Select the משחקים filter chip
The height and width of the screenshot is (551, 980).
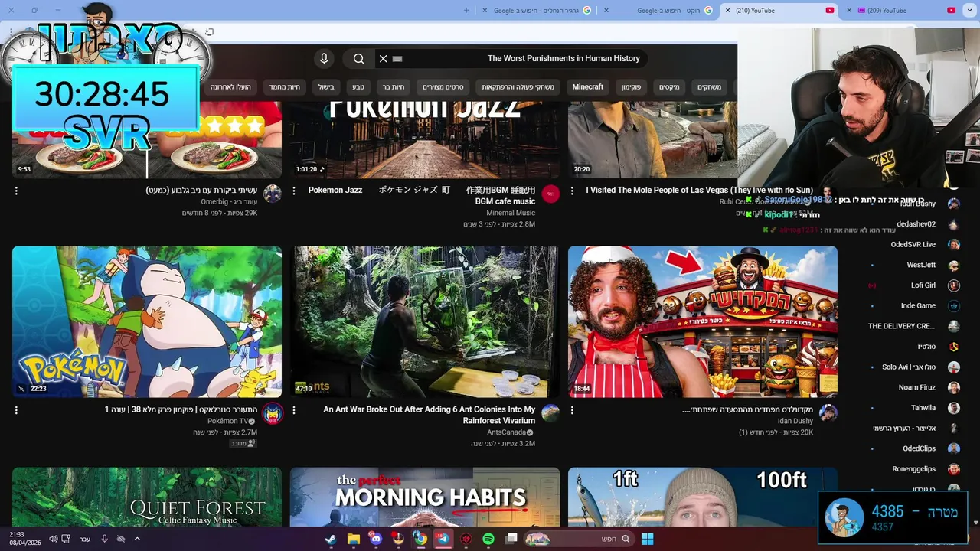[x=709, y=87]
